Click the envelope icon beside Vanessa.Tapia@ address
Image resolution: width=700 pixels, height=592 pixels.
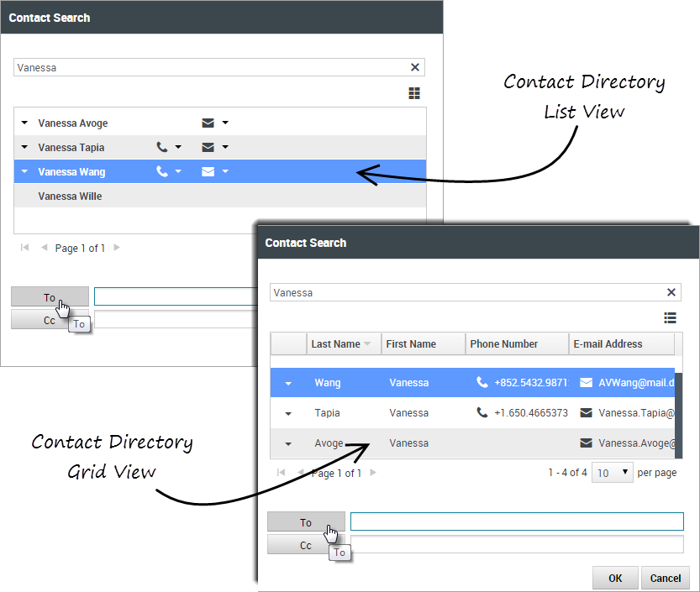click(586, 413)
